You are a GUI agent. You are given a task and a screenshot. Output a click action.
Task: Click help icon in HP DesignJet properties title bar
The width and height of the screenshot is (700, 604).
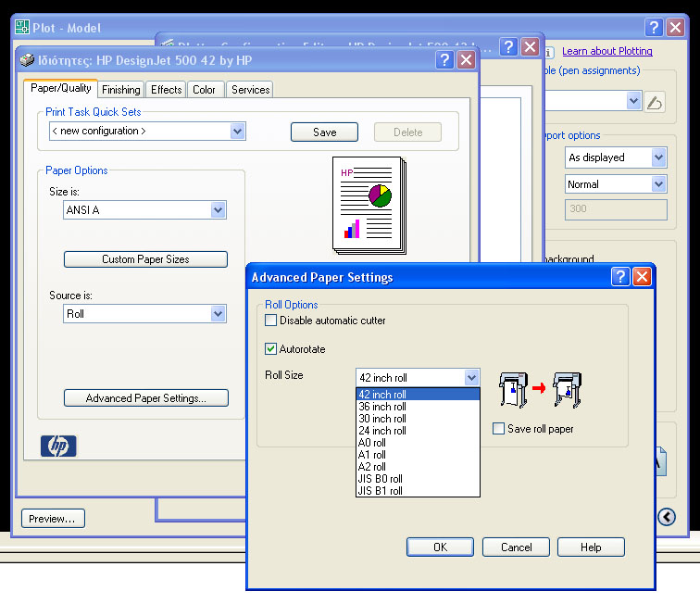point(444,60)
